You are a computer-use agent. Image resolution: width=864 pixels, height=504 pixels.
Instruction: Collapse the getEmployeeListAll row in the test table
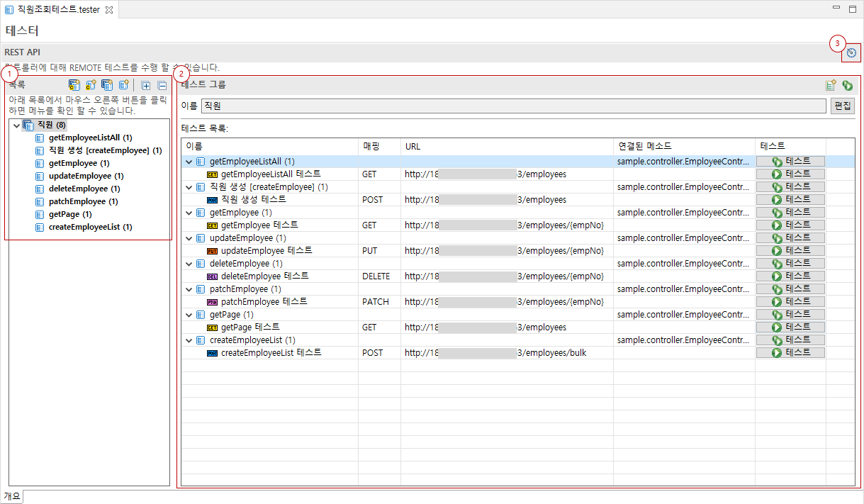coord(189,162)
